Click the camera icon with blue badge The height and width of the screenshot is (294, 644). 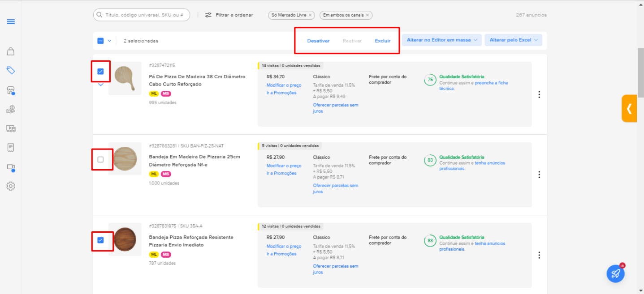pyautogui.click(x=10, y=166)
